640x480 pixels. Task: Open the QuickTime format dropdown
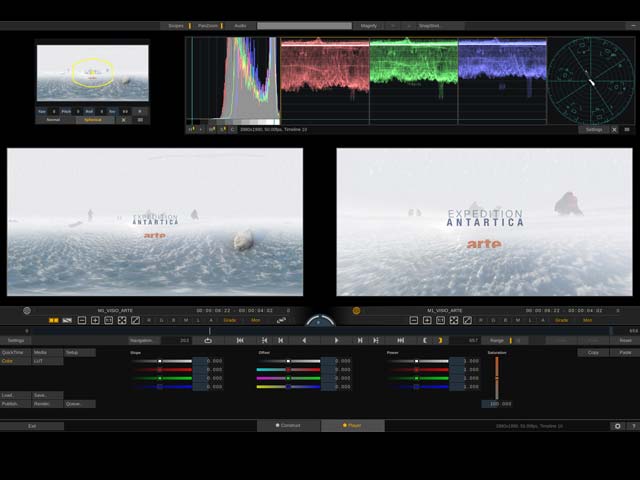16,353
